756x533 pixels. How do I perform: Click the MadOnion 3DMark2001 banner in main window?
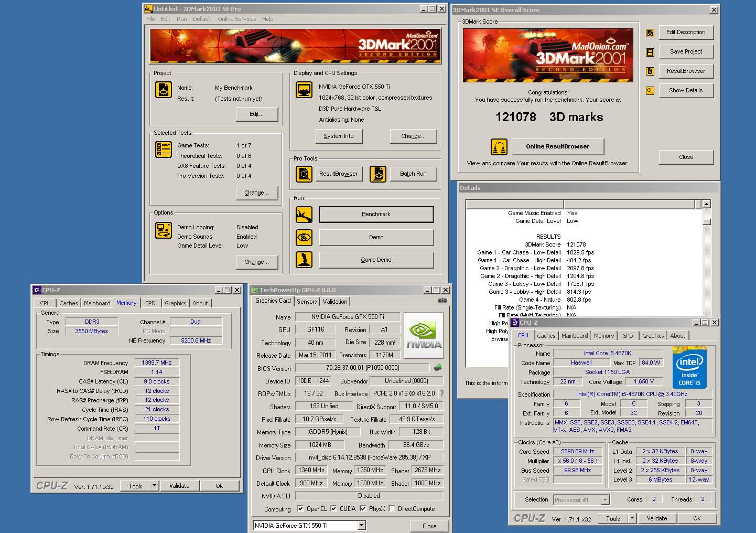coord(295,46)
